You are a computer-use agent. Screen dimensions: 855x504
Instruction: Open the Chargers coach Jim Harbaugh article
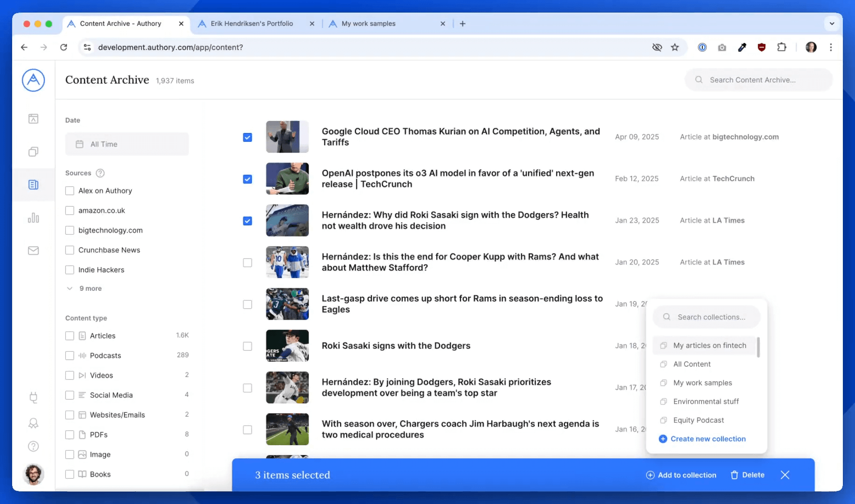[460, 429]
